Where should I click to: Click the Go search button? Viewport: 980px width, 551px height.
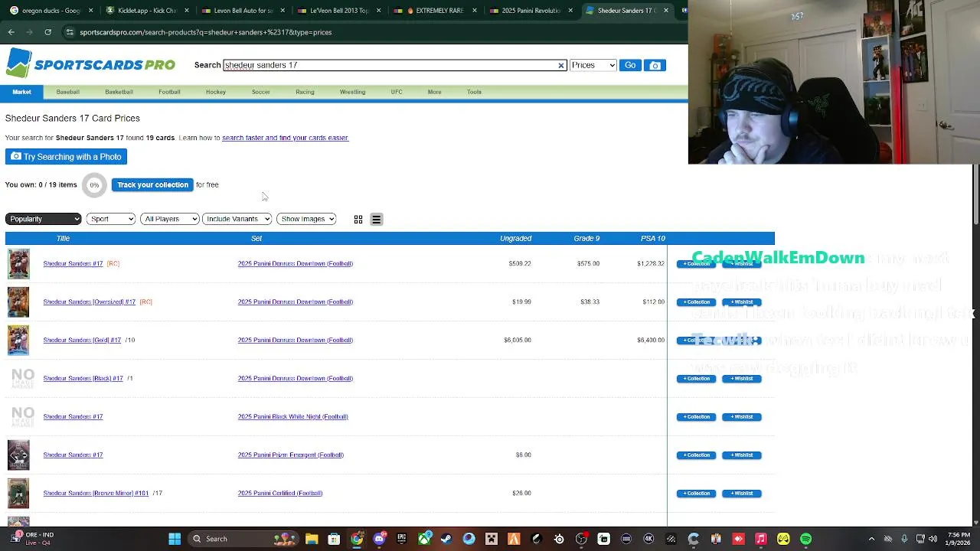pyautogui.click(x=630, y=65)
